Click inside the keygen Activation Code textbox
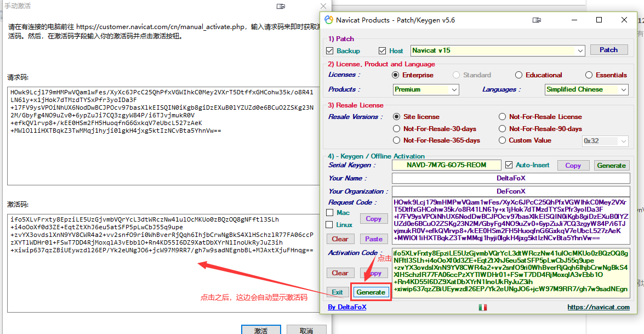This screenshot has width=644, height=334. coord(511,273)
